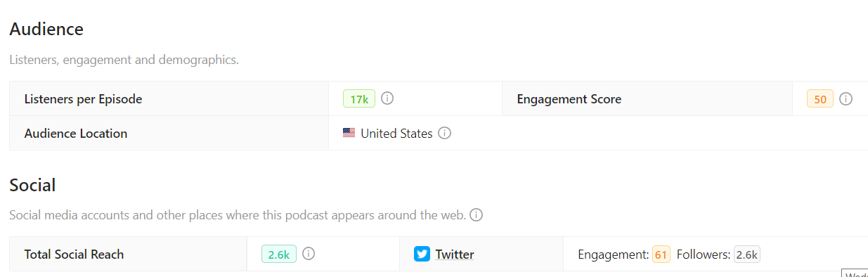Click the Engagement Score 50 badge
The image size is (868, 277).
point(820,99)
